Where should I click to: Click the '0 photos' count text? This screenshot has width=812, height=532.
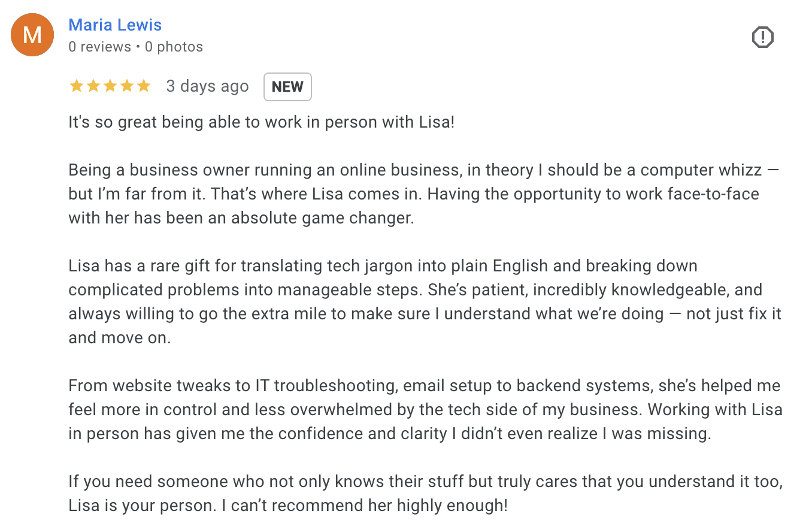[174, 47]
